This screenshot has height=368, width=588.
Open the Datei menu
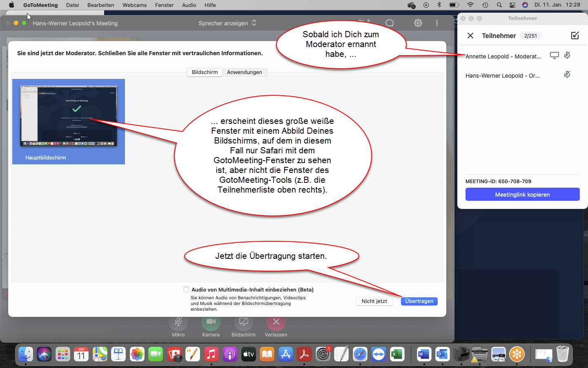[x=73, y=5]
